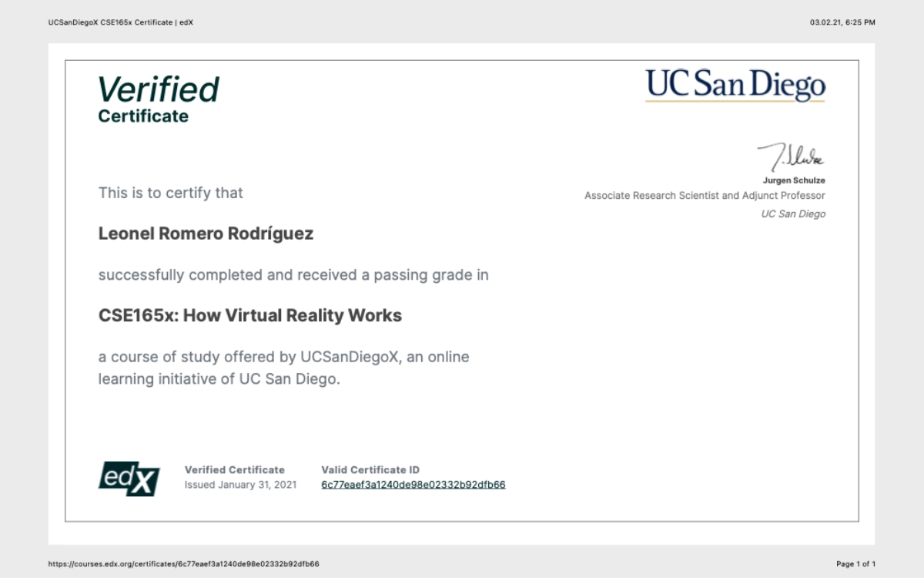Click the page header title 'UCSanDiegoX CSE165x Certificate | edX'
The image size is (924, 578).
(x=120, y=22)
